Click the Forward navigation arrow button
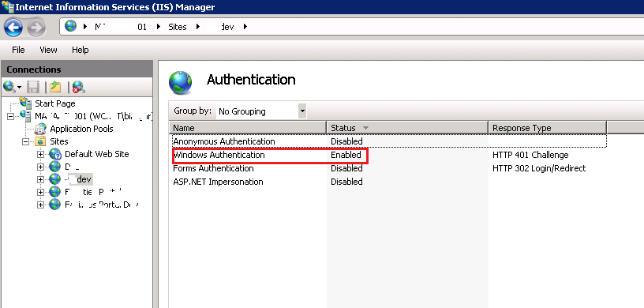The width and height of the screenshot is (644, 308). tap(36, 28)
